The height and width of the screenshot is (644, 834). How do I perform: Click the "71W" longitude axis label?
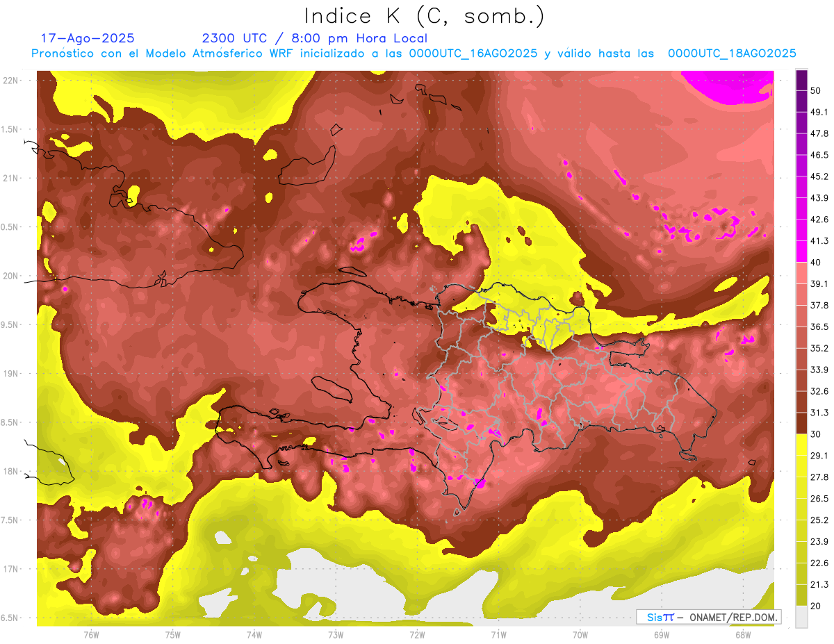tap(498, 635)
